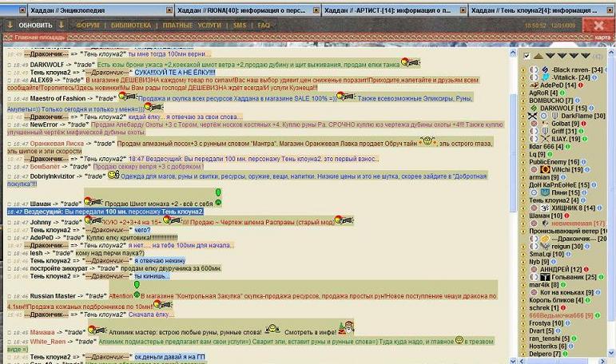
Task: Click upward sort triangle above player list
Action: click(539, 56)
